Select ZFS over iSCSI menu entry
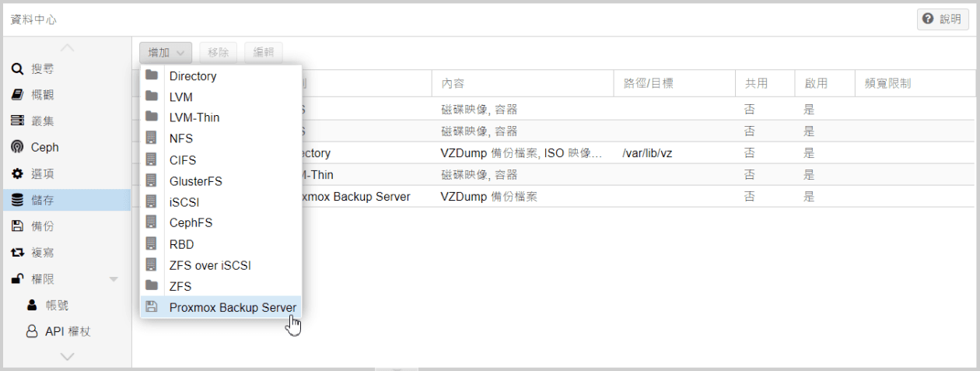This screenshot has width=980, height=371. tap(210, 265)
